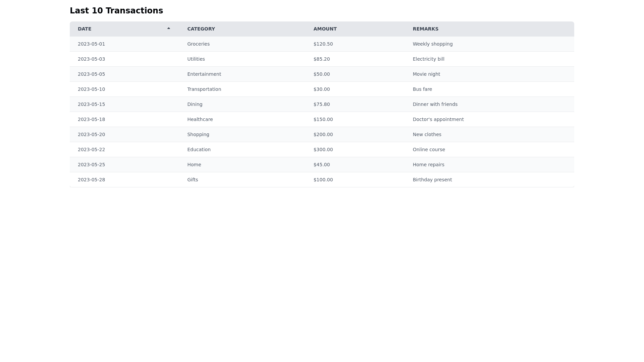
Task: Select the Utilities category cell
Action: [x=196, y=59]
